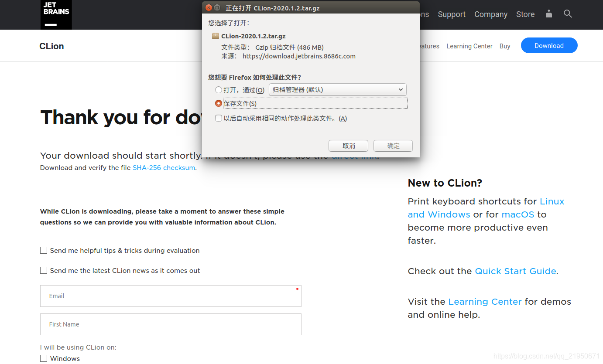
Task: Open the SHA-256 checksum link
Action: pyautogui.click(x=164, y=168)
